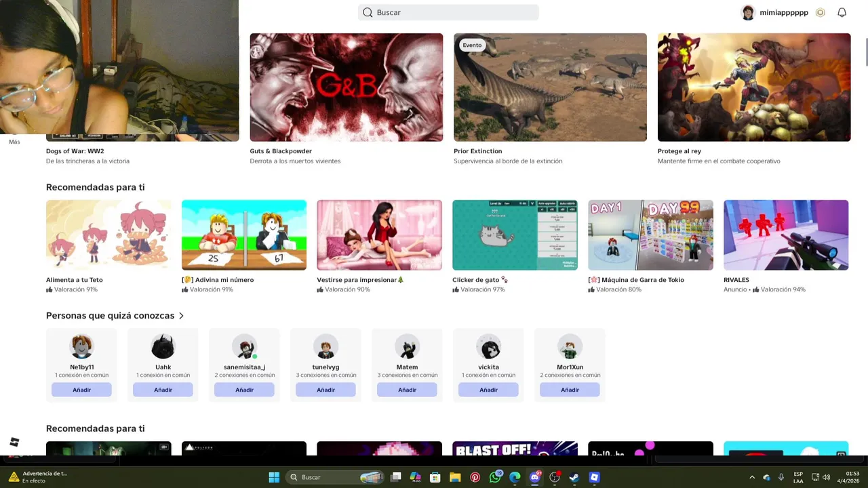Open Prior Extinction event thumbnail

click(550, 87)
